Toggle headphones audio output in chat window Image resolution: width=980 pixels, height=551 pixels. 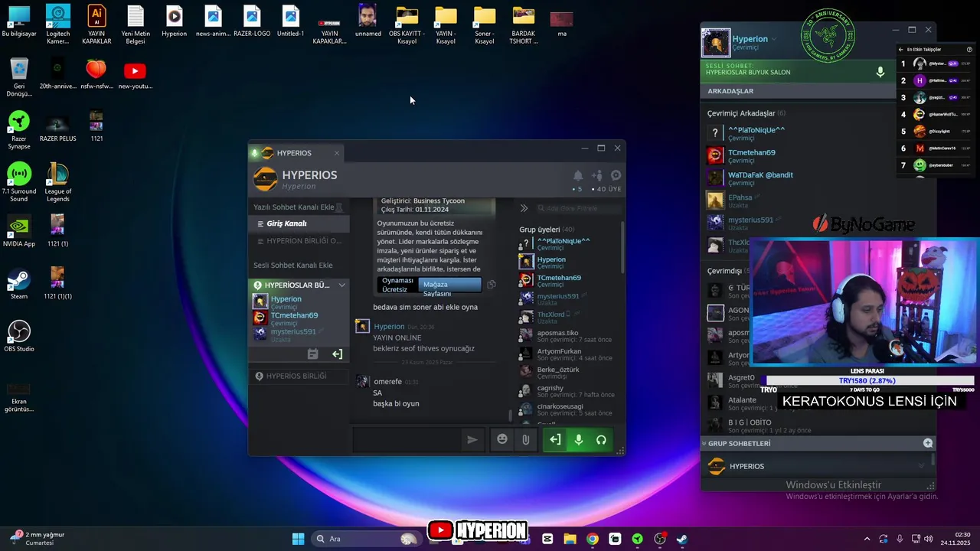[601, 439]
